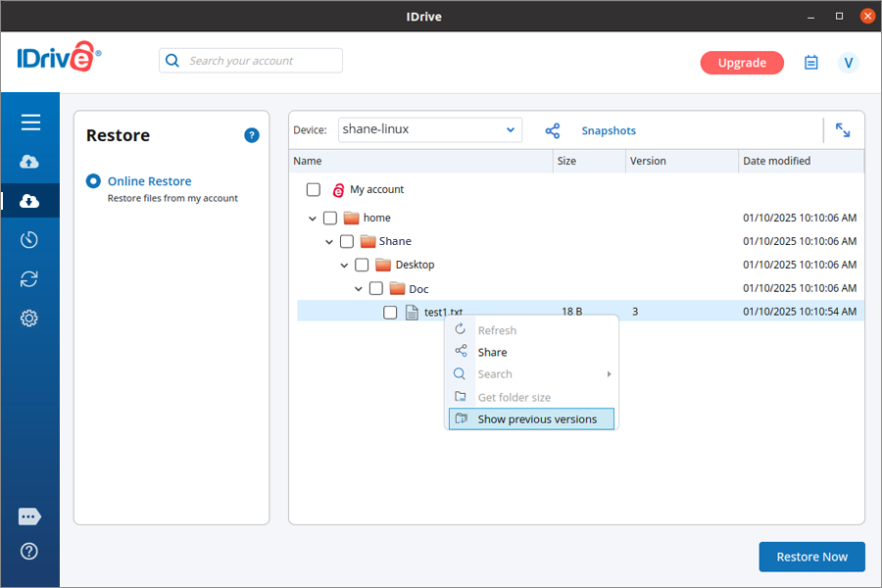Select the Online Restore radio button
Viewport: 882px width, 588px height.
pyautogui.click(x=94, y=181)
